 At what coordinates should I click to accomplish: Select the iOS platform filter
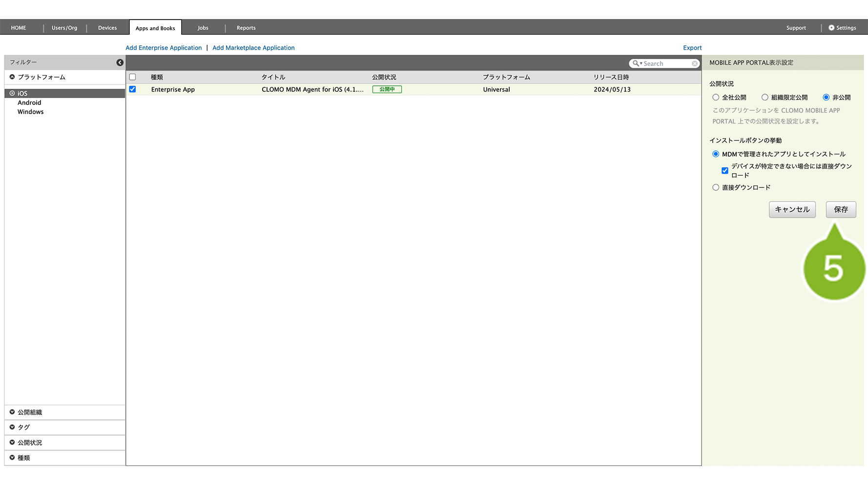point(22,93)
